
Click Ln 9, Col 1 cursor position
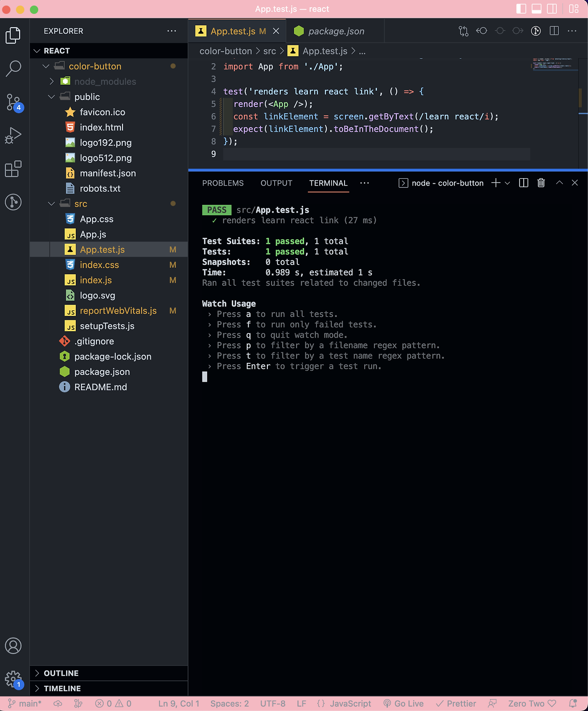click(179, 704)
